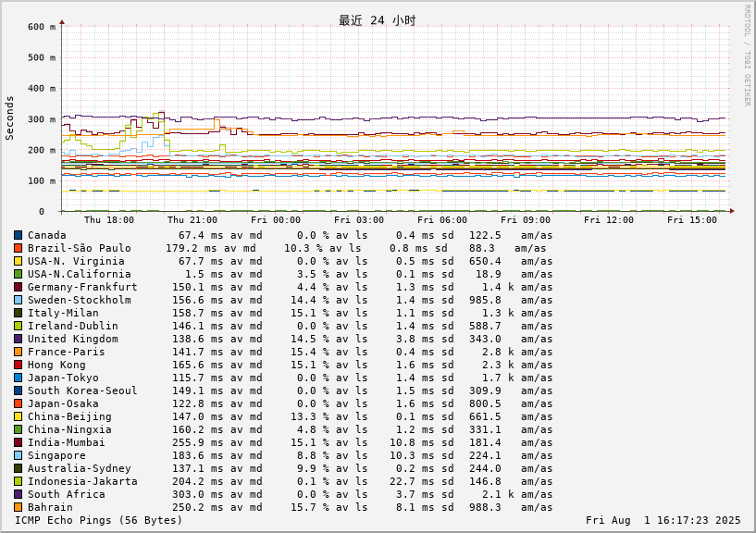Click the China-Beijing legend color swatch
This screenshot has height=533, width=756.
(x=18, y=416)
